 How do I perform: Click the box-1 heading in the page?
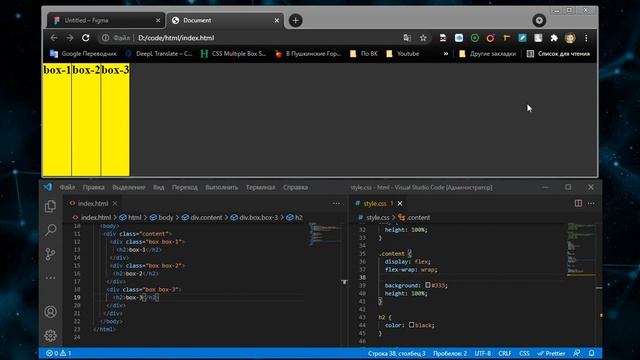point(57,70)
